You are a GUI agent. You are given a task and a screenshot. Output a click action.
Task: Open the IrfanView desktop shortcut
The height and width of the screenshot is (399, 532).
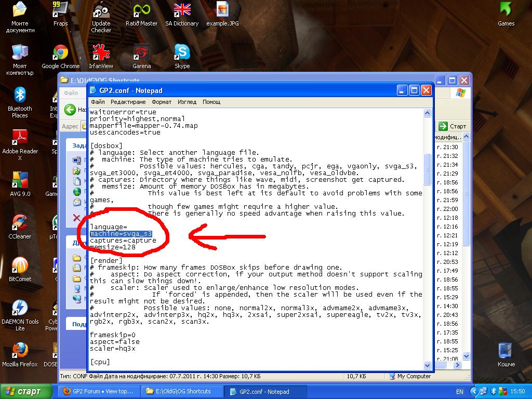(101, 54)
